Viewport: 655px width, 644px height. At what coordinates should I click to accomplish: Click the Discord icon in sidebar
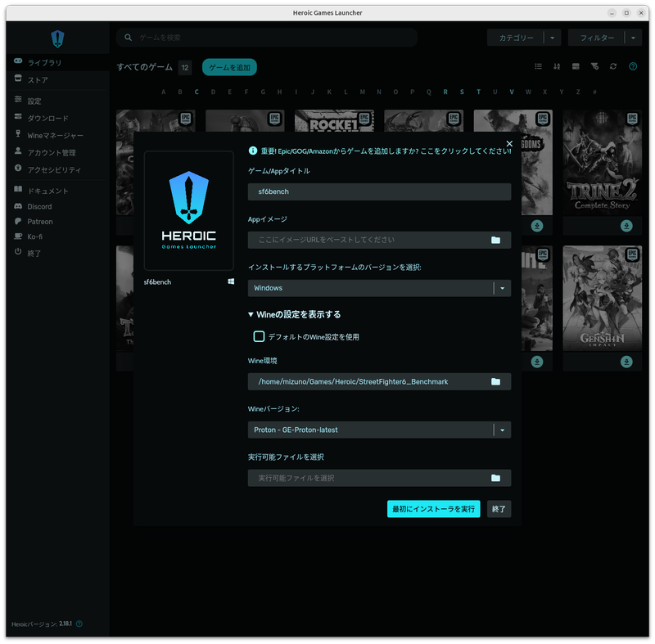(18, 206)
